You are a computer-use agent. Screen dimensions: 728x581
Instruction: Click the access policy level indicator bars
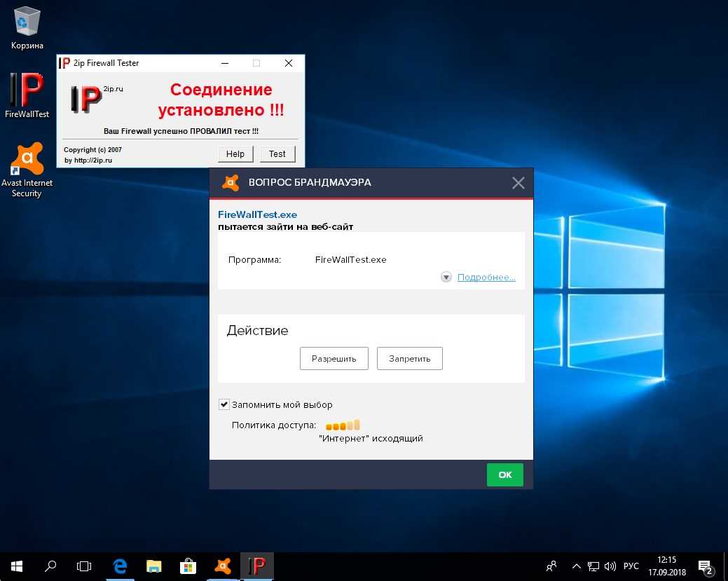coord(343,425)
